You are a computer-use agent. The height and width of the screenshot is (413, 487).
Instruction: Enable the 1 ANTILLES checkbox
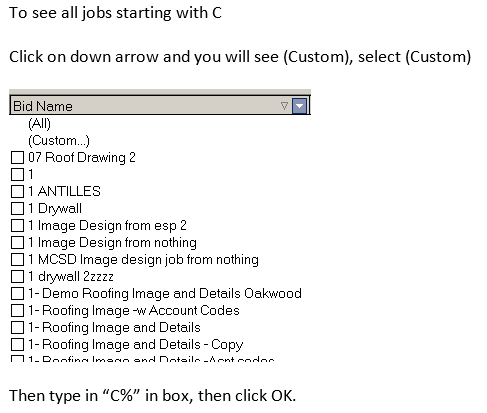17,192
